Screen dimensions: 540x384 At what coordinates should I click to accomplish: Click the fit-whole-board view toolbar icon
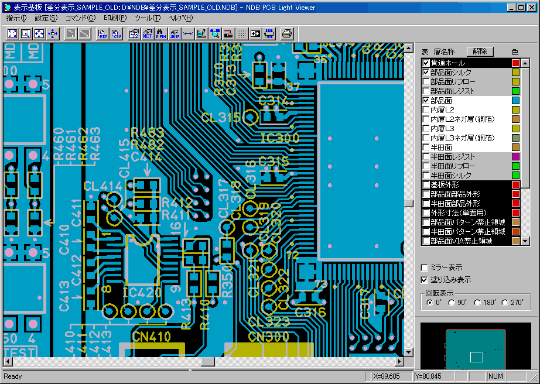tap(12, 34)
